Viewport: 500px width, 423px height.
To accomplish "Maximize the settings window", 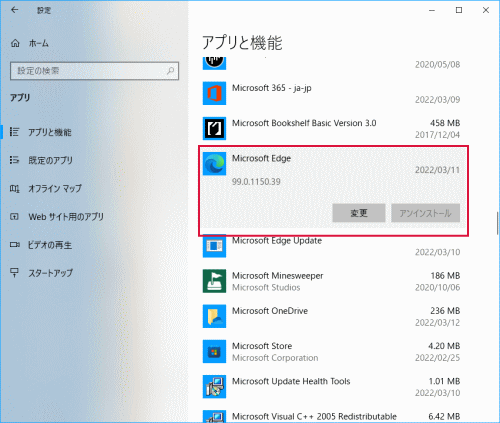I will coord(459,10).
